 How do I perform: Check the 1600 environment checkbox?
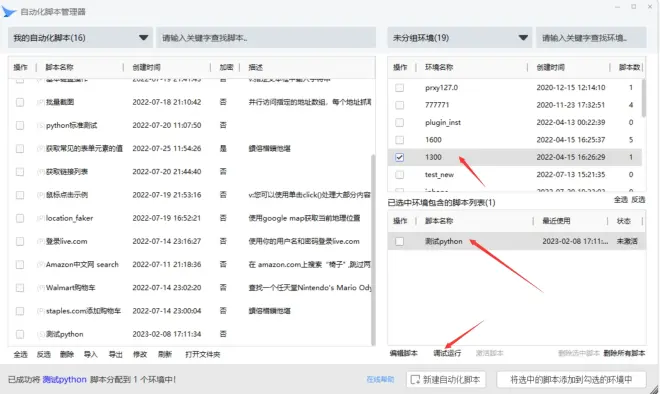(x=399, y=140)
